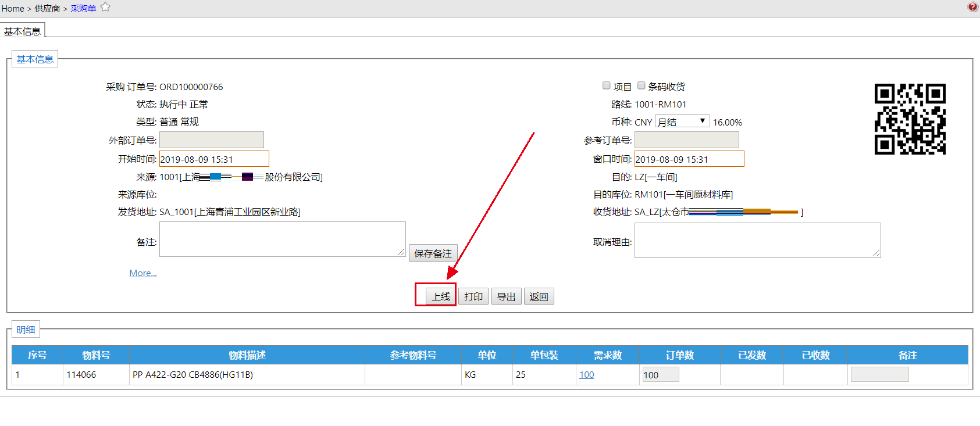Sort by 序号 column header
This screenshot has height=426, width=980.
pyautogui.click(x=37, y=355)
